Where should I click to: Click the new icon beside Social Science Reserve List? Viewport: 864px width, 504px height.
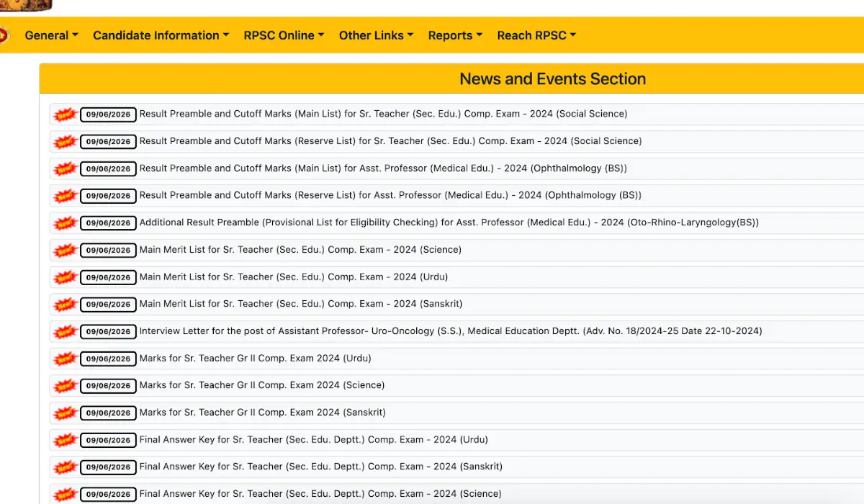pyautogui.click(x=66, y=142)
